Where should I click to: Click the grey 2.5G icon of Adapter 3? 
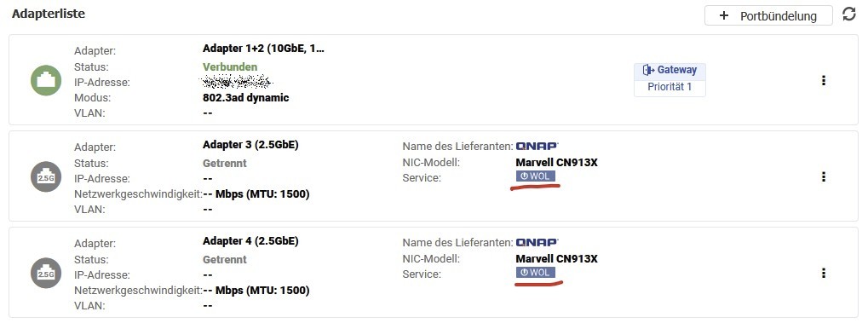[x=46, y=176]
